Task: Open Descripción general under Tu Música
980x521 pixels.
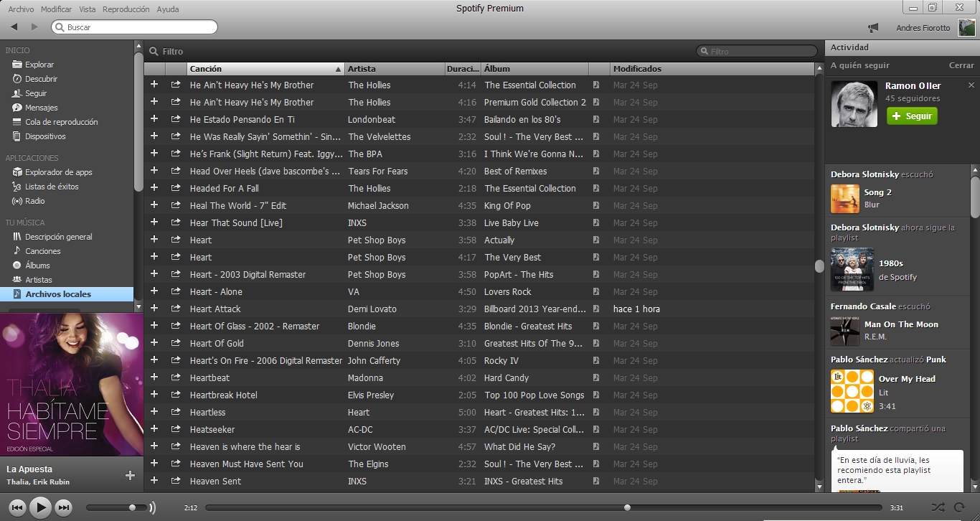Action: [59, 237]
